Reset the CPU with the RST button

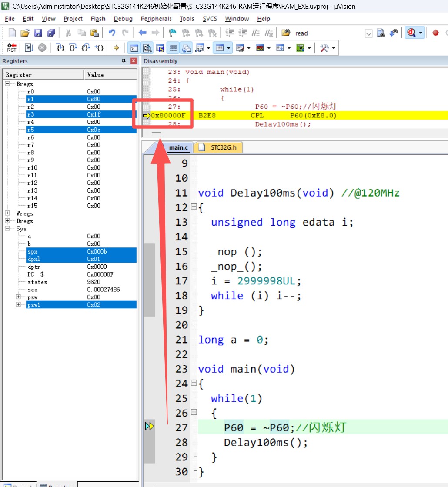pos(12,48)
